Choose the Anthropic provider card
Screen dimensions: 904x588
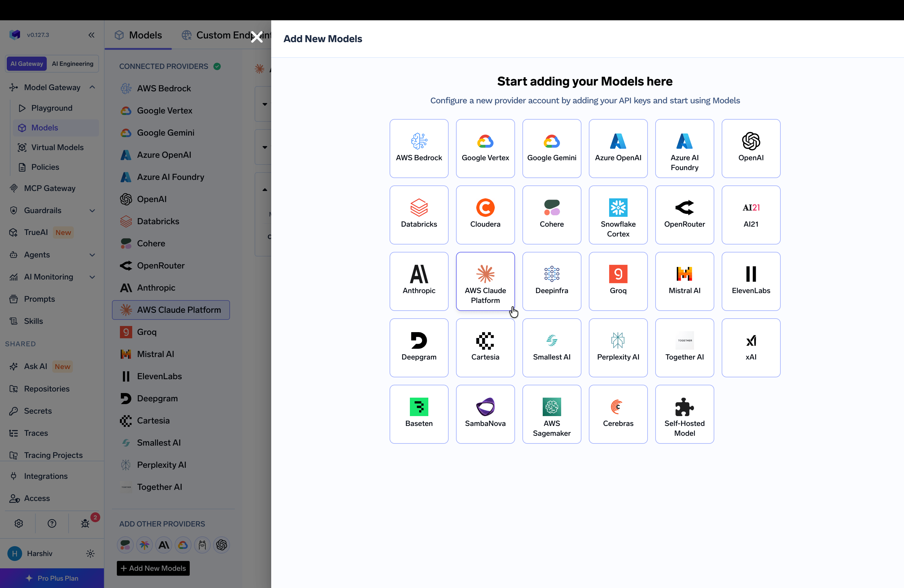(x=419, y=281)
